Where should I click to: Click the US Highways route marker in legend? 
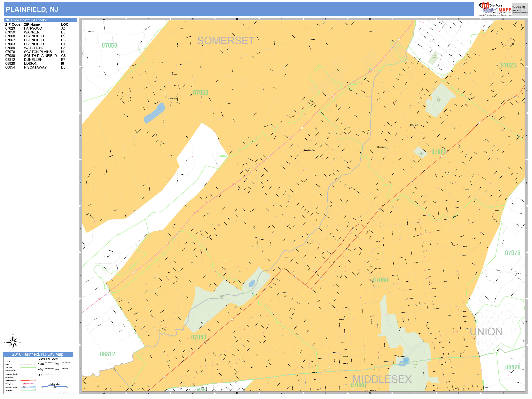click(24, 384)
